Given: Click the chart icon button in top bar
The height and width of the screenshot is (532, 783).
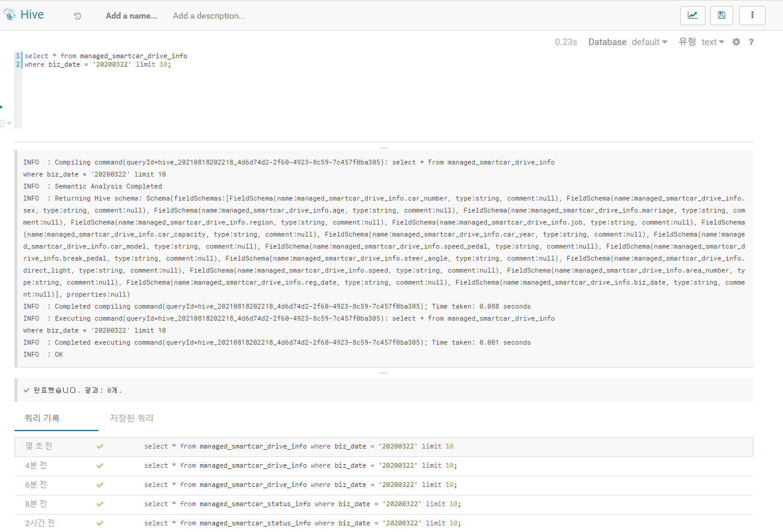Looking at the screenshot, I should tap(692, 16).
